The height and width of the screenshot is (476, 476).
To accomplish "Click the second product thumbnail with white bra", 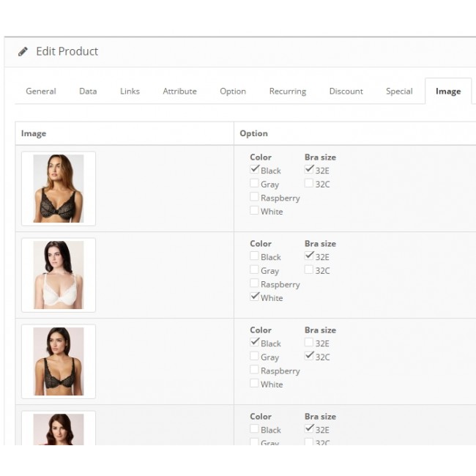I will click(59, 275).
